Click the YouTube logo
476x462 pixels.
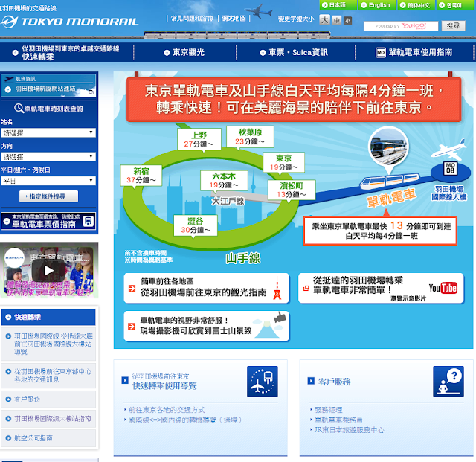[x=443, y=288]
